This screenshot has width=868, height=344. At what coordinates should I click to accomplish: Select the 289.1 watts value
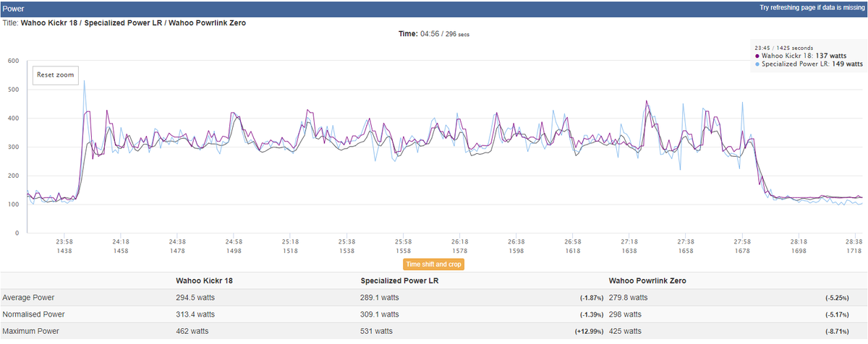point(380,298)
